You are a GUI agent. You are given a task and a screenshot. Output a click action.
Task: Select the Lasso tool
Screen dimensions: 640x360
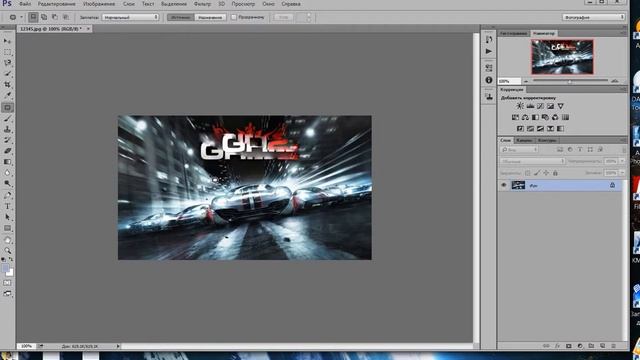(7, 63)
